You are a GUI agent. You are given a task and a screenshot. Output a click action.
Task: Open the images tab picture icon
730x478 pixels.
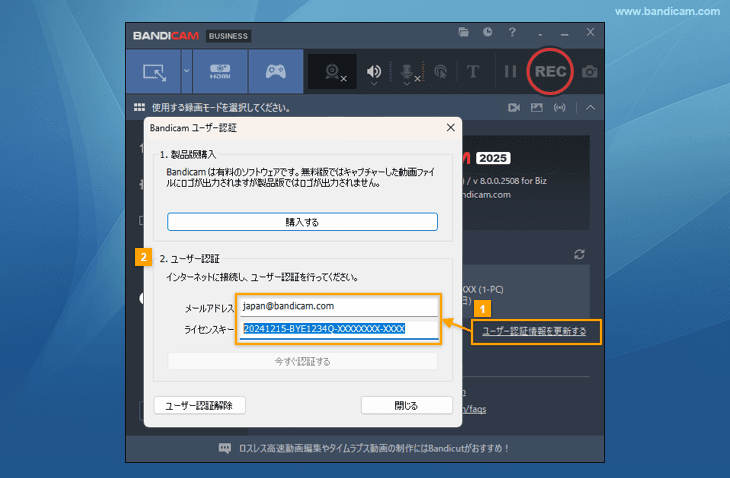pyautogui.click(x=537, y=108)
